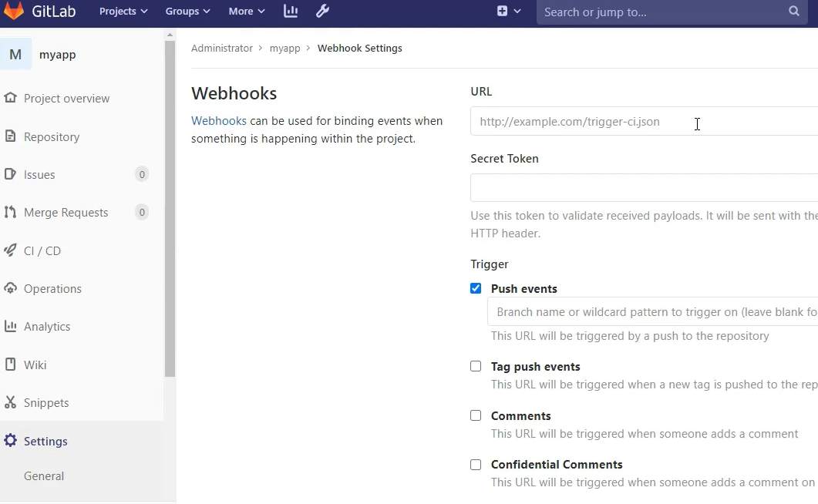Enable the Tag push events checkbox
The height and width of the screenshot is (504, 818).
[x=476, y=366]
